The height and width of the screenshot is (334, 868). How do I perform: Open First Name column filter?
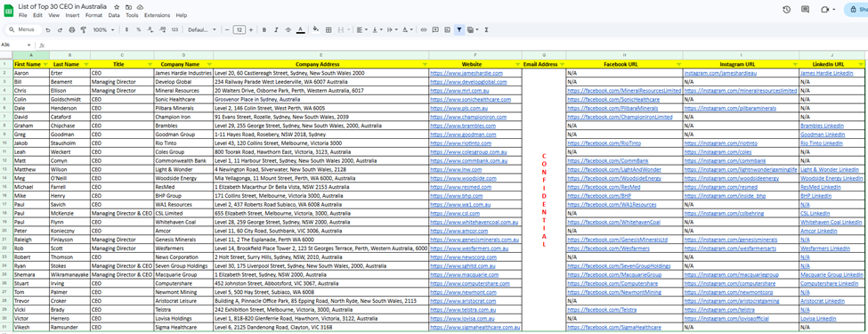[45, 64]
